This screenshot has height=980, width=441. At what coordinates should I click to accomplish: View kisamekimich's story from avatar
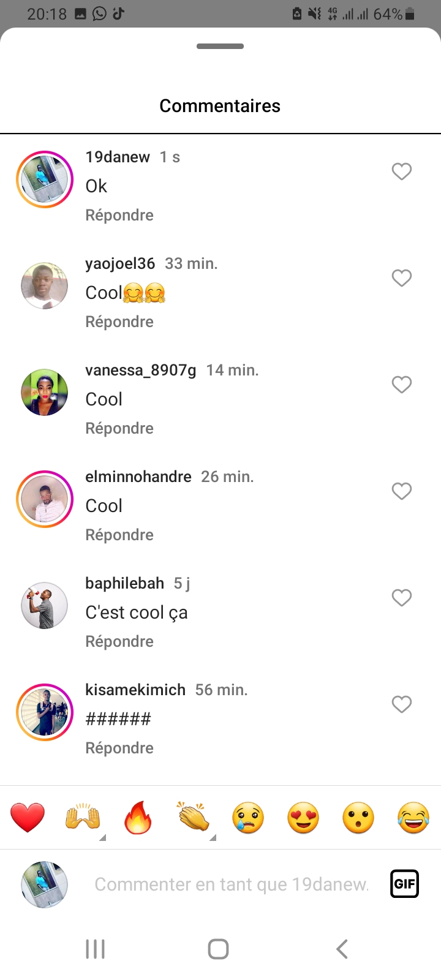click(45, 712)
